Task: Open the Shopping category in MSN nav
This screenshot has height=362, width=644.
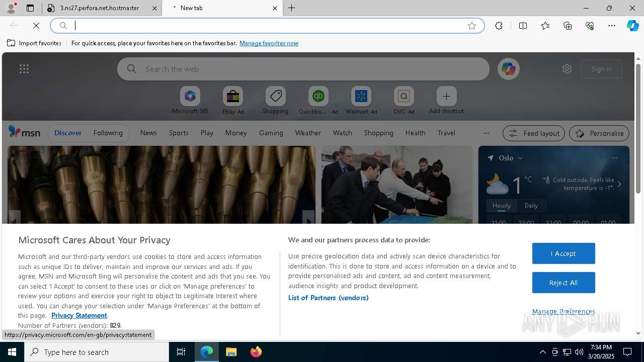Action: click(378, 133)
